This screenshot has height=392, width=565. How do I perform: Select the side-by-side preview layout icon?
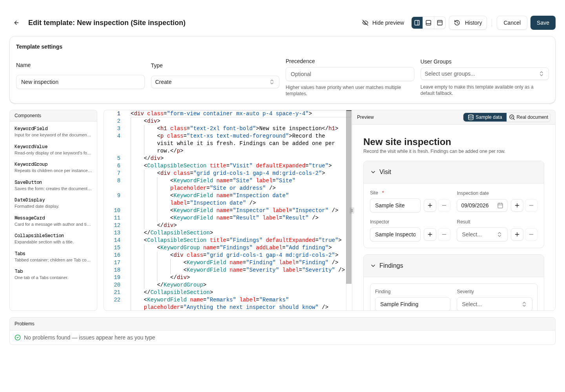click(x=417, y=23)
